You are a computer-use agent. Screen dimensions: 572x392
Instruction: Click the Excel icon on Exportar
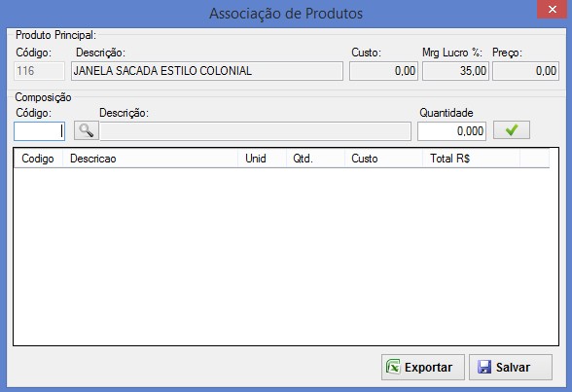[393, 367]
